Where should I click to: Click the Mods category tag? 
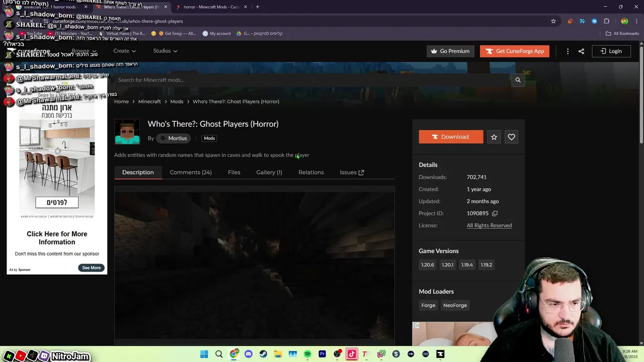click(209, 138)
